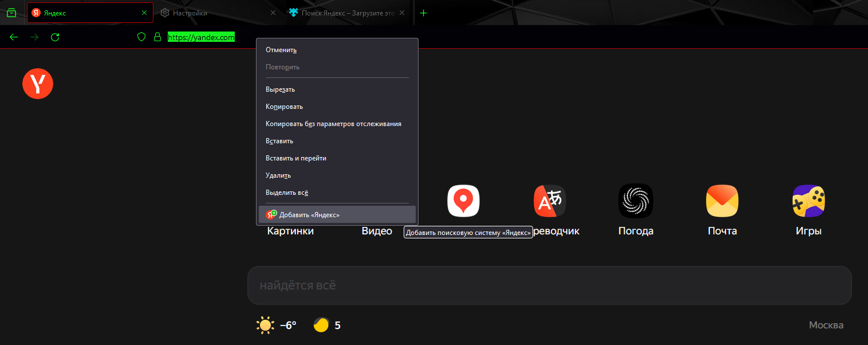The width and height of the screenshot is (868, 345).
Task: Choose Вставить in the context menu
Action: click(337, 141)
